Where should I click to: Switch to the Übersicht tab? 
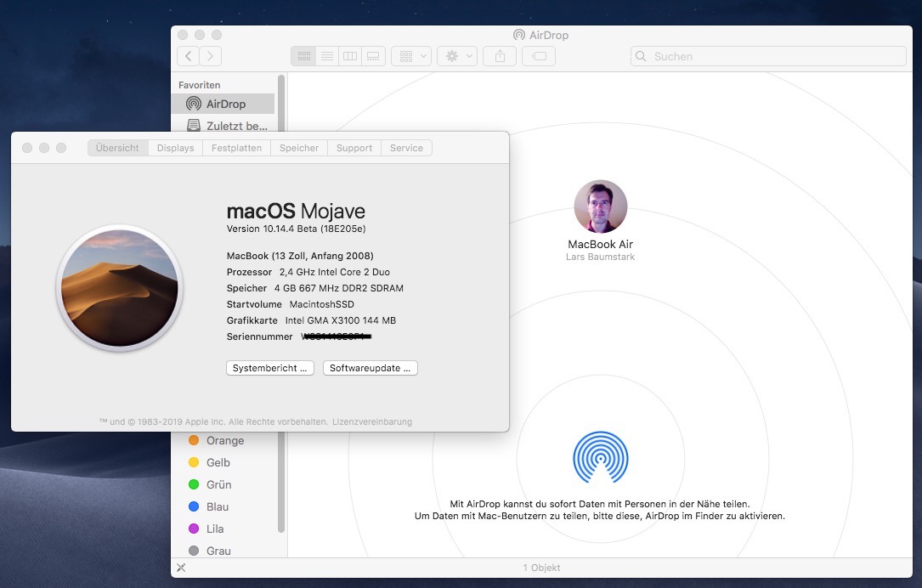117,148
